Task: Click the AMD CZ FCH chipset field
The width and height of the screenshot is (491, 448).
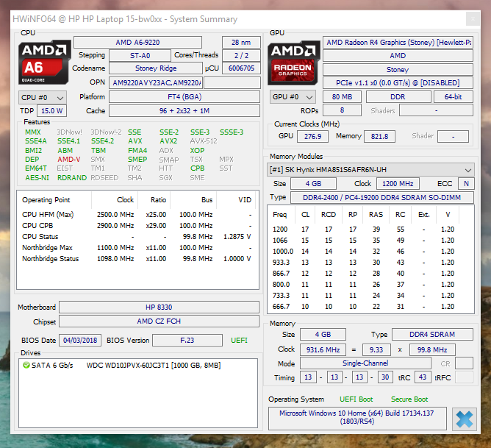Action: (x=159, y=321)
